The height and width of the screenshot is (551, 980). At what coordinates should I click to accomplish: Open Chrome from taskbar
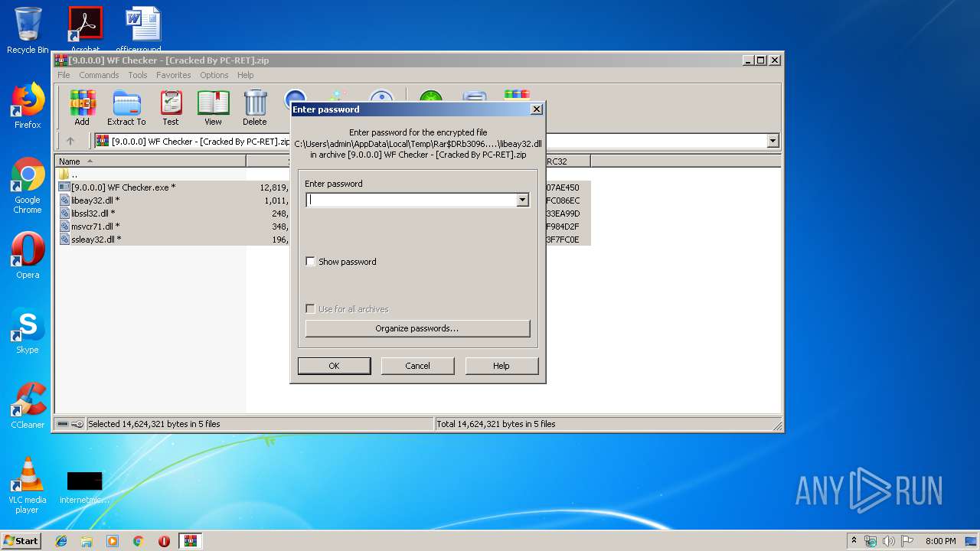coord(139,541)
